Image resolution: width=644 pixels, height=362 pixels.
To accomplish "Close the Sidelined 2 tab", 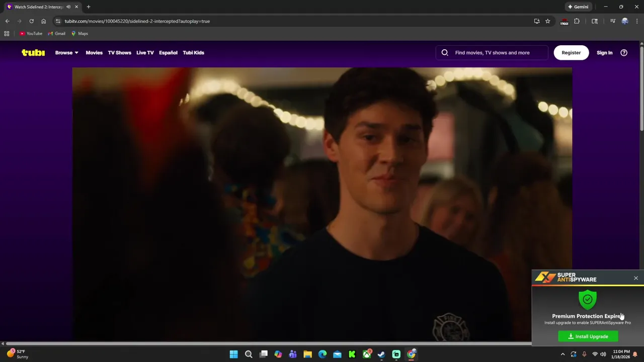I will coord(76,7).
